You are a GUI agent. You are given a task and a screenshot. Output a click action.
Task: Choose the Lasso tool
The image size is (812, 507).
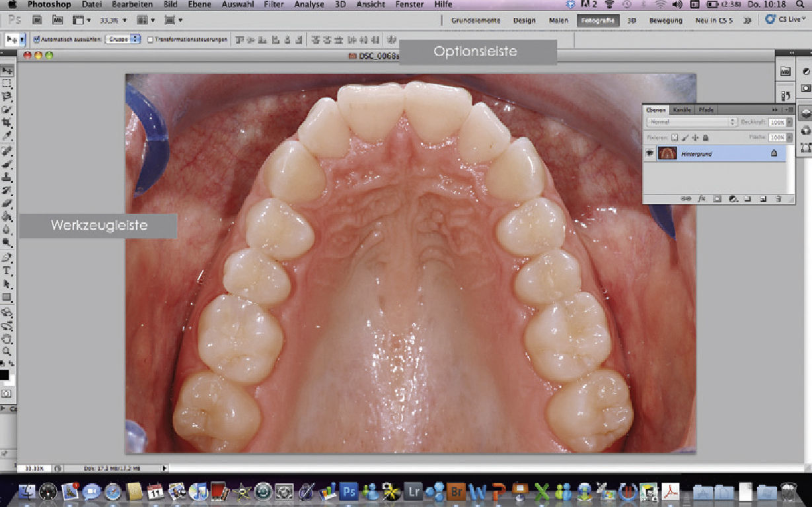click(7, 96)
